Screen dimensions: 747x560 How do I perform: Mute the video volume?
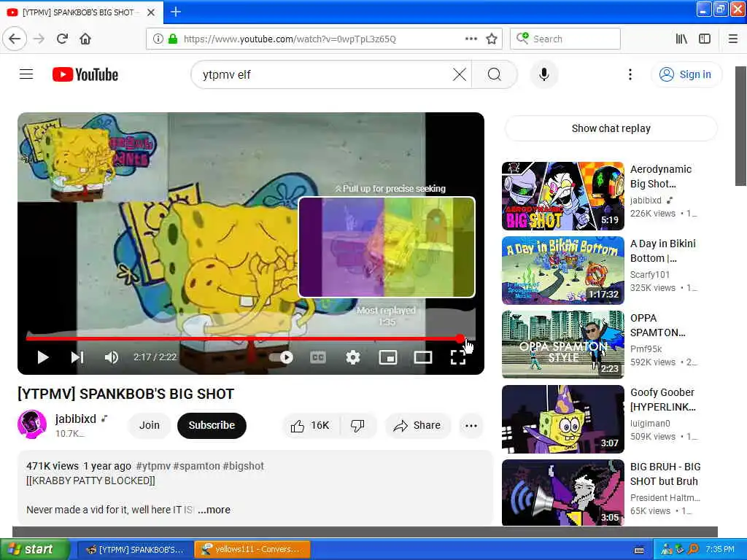tap(112, 357)
